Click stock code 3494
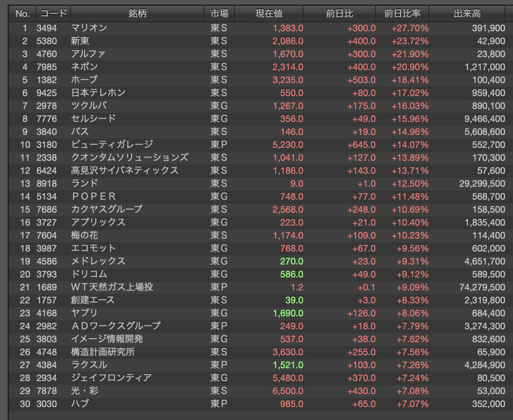Viewport: 513px width, 420px height. pos(47,28)
